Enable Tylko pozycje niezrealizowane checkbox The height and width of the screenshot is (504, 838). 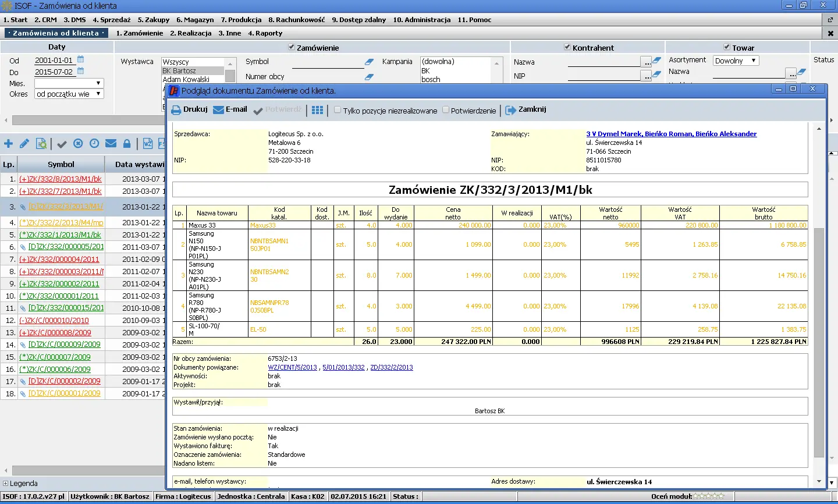click(338, 110)
